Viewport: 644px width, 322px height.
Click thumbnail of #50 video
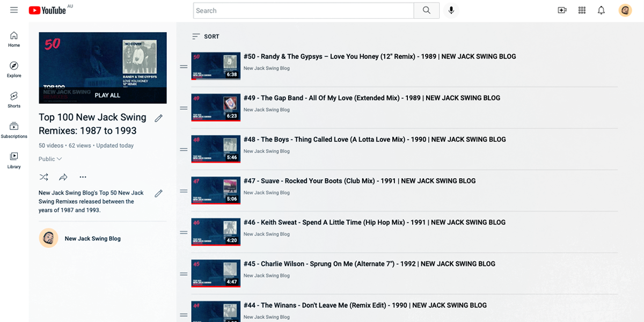216,66
